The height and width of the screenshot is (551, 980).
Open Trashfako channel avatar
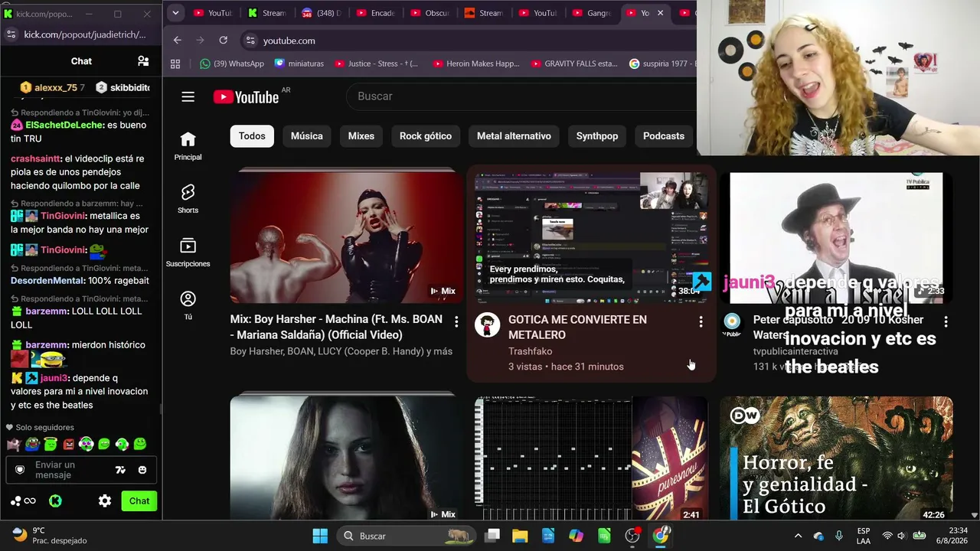pyautogui.click(x=487, y=325)
